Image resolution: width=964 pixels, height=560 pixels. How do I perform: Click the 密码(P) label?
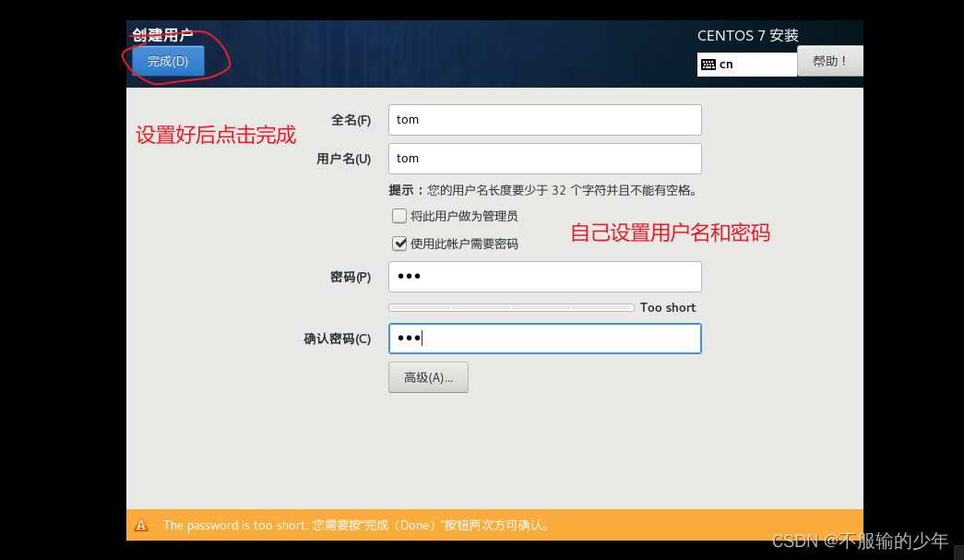tap(351, 277)
